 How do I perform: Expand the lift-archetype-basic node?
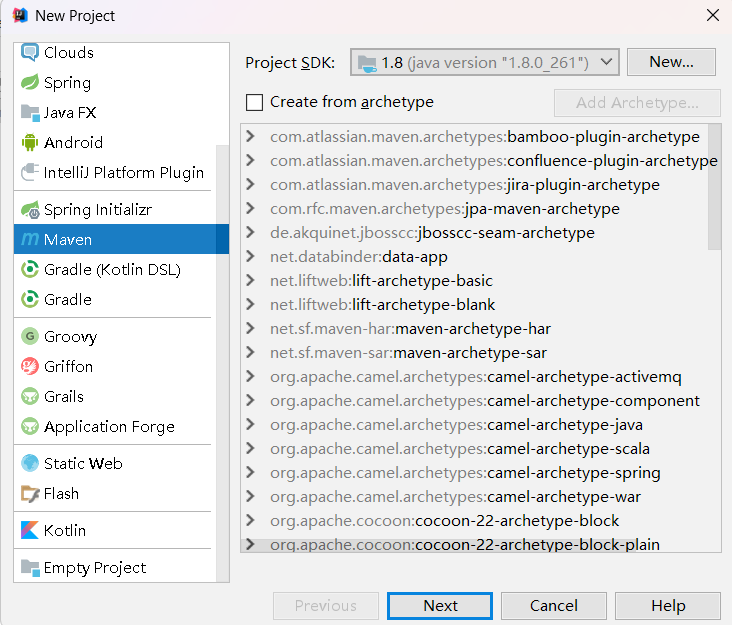[x=251, y=280]
